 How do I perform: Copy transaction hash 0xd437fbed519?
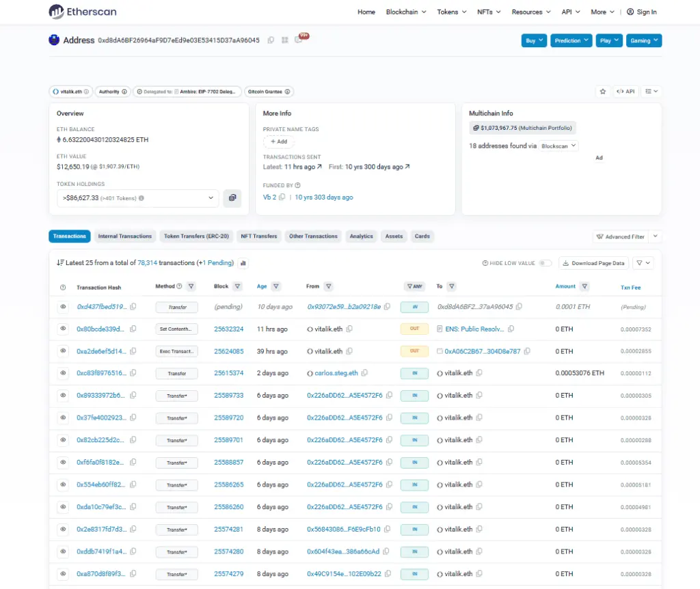pos(133,307)
